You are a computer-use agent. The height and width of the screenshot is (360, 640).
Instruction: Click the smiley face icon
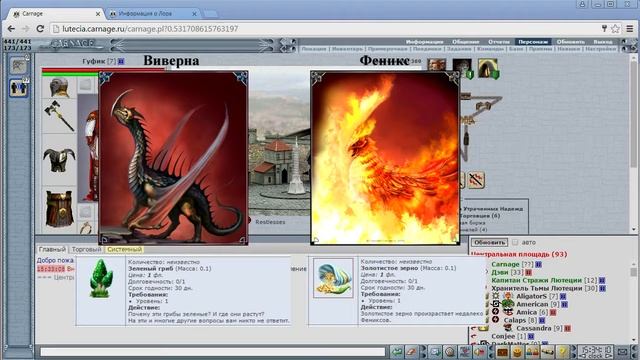pyautogui.click(x=517, y=351)
